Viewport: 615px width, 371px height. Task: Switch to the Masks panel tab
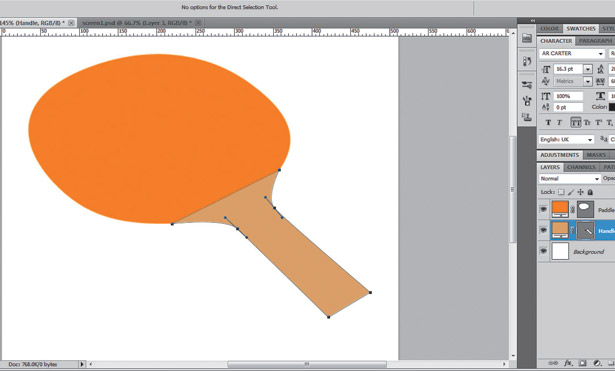tap(596, 155)
